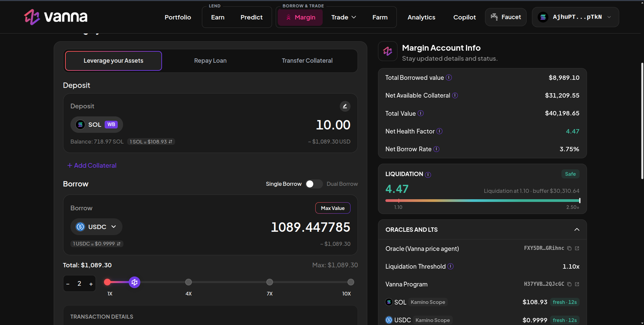Viewport: 644px width, 325px height.
Task: Click the Liquidation Threshold info icon
Action: 450,266
